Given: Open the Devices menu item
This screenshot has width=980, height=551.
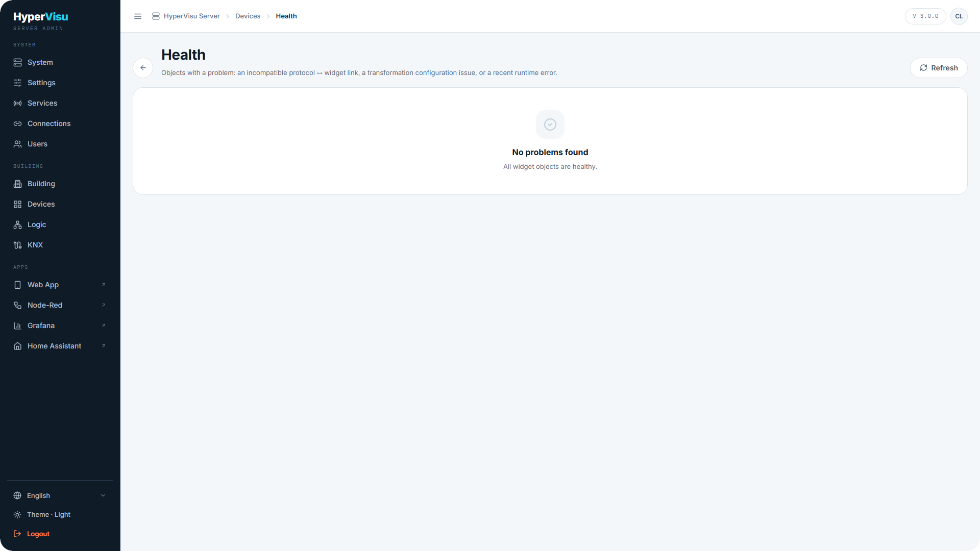Looking at the screenshot, I should pyautogui.click(x=60, y=204).
